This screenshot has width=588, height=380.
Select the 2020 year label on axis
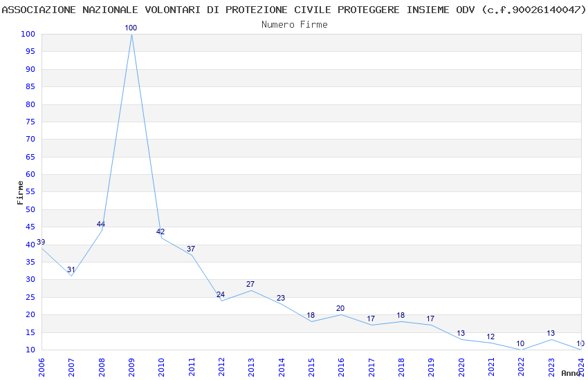(461, 368)
